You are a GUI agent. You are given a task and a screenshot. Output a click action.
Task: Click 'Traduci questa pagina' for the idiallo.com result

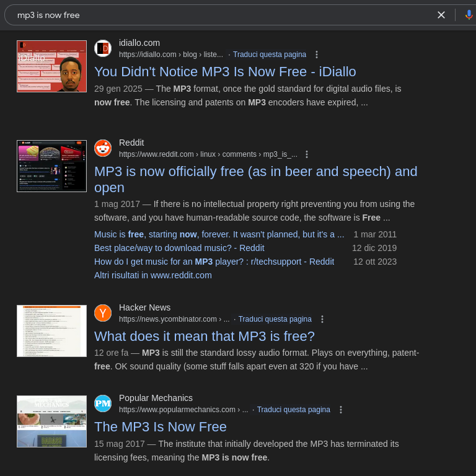pos(270,55)
